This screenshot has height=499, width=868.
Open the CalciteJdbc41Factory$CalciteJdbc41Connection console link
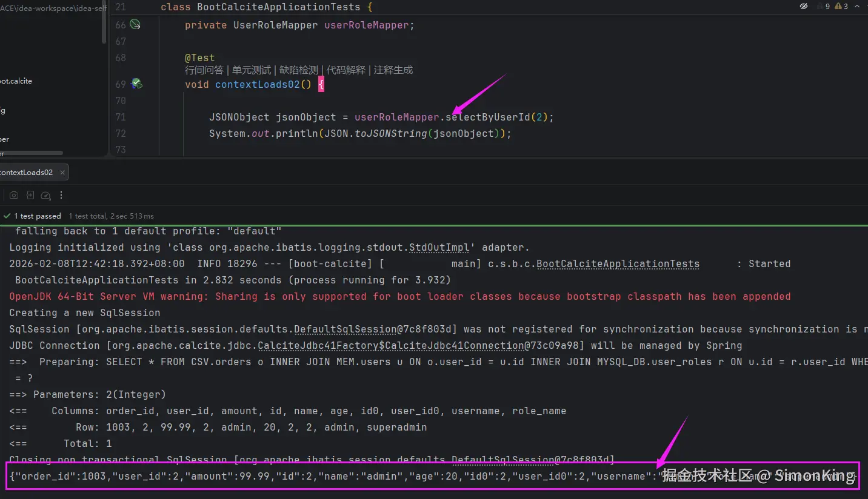[x=391, y=345]
